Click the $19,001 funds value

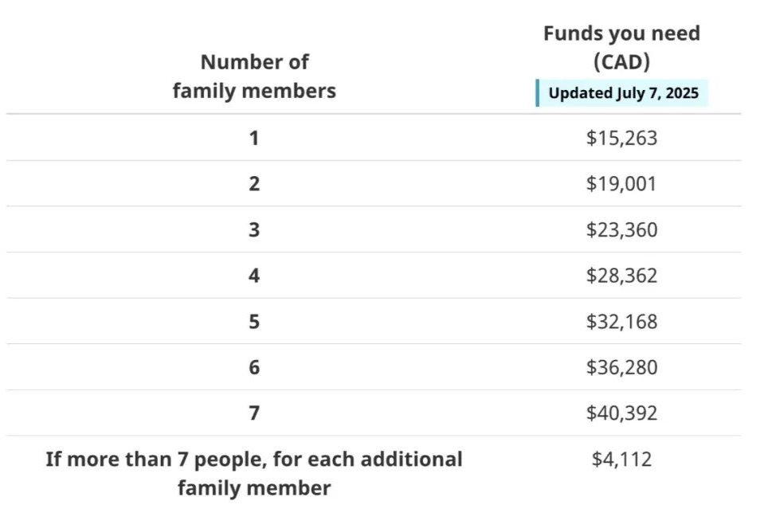(x=621, y=184)
